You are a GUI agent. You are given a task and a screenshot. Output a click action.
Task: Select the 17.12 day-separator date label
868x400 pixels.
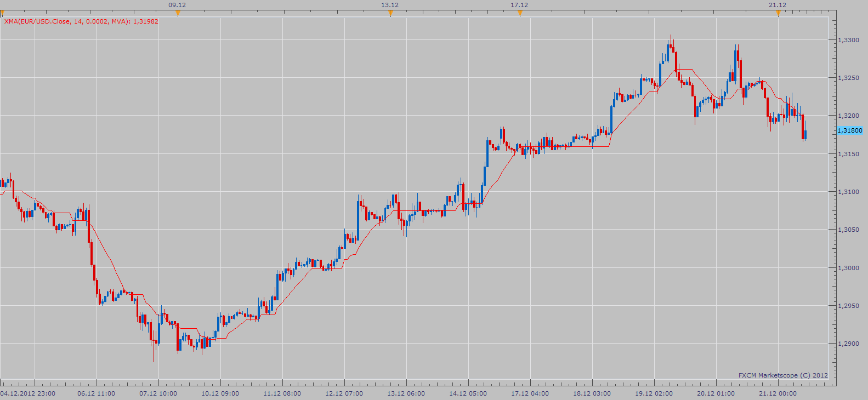[519, 5]
